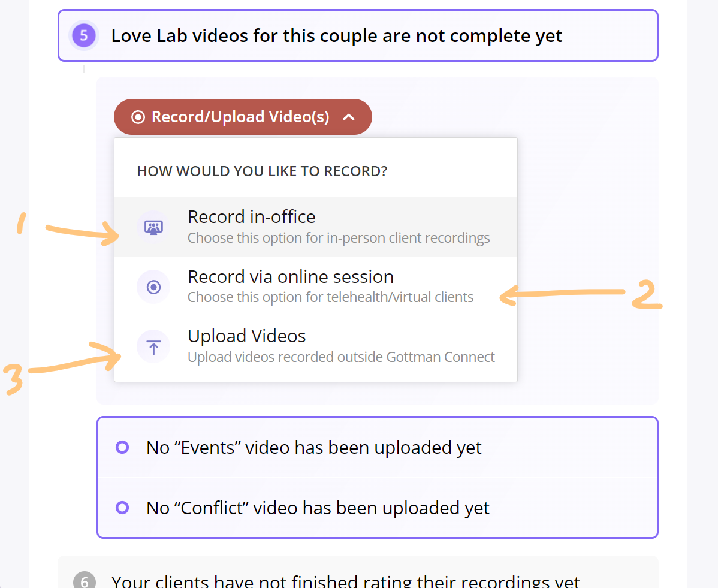This screenshot has height=588, width=718.
Task: Click the No "Events" video status row
Action: point(378,447)
